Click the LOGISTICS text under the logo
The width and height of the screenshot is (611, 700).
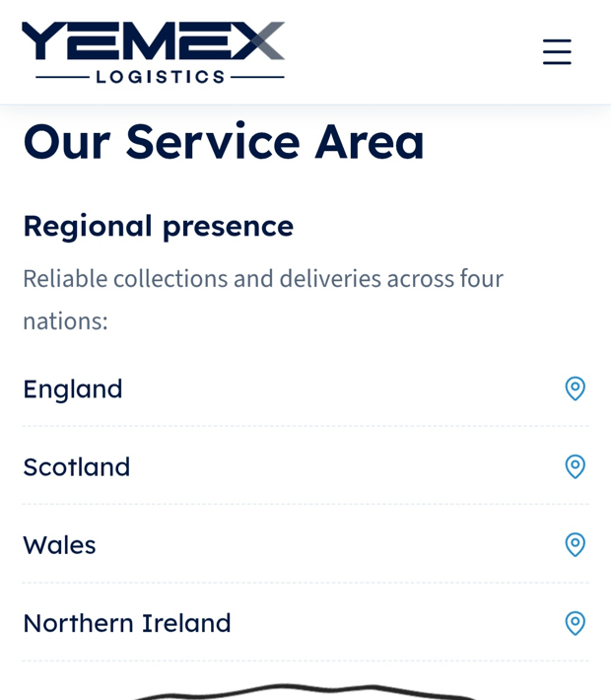[161, 77]
